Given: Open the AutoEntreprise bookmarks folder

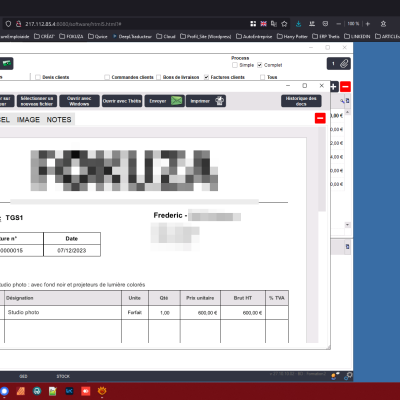Looking at the screenshot, I should [254, 36].
